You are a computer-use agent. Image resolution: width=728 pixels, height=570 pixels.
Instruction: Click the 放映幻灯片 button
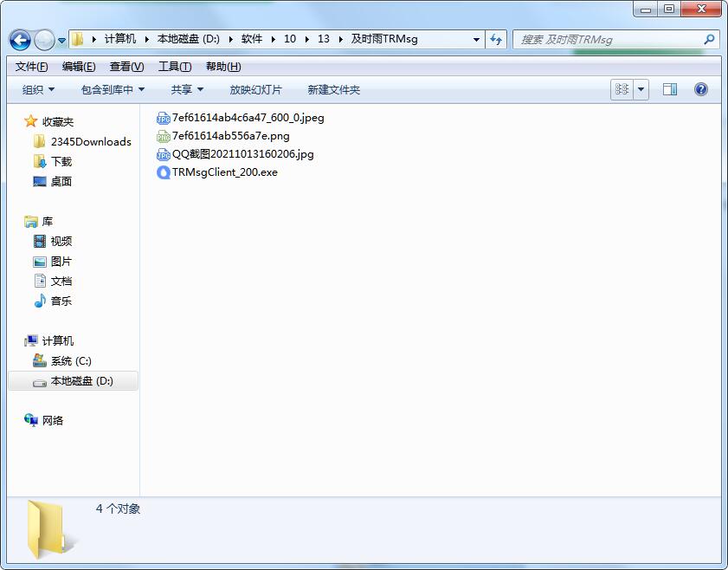[x=255, y=89]
